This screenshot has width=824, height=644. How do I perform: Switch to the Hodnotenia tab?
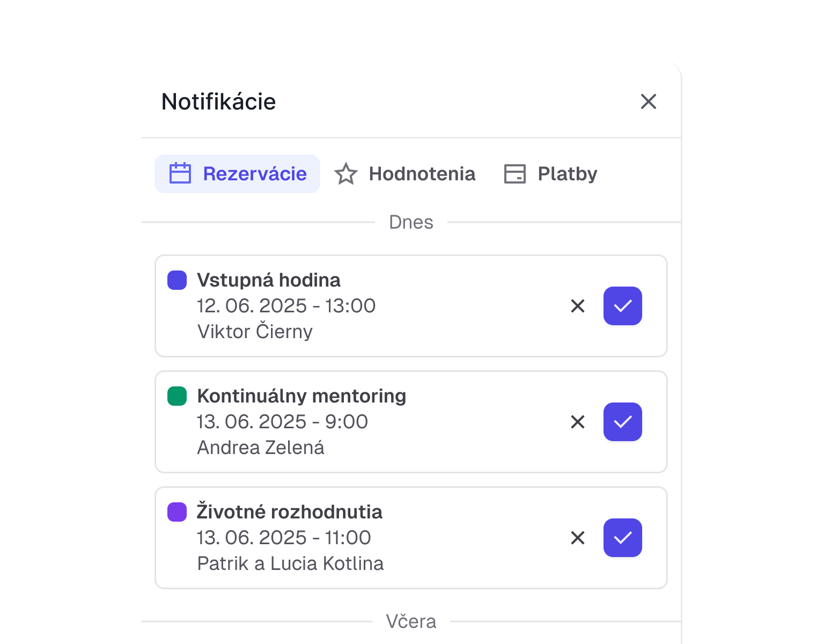click(x=422, y=174)
